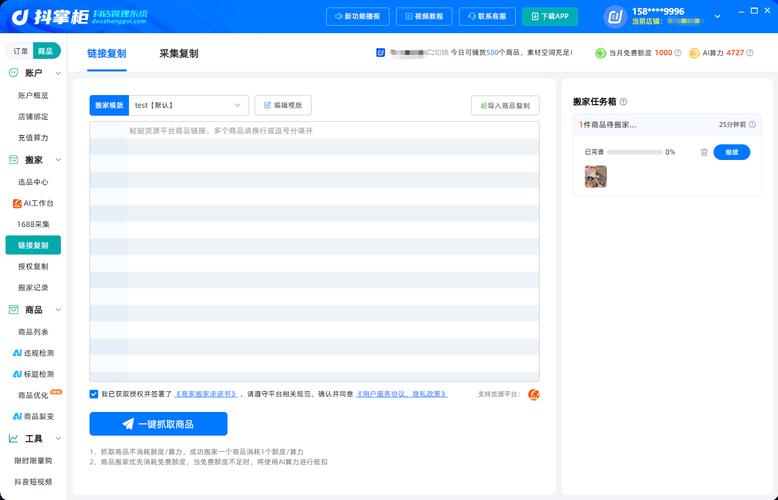The image size is (778, 500).
Task: Click the AI工作台 orange icon
Action: [17, 203]
